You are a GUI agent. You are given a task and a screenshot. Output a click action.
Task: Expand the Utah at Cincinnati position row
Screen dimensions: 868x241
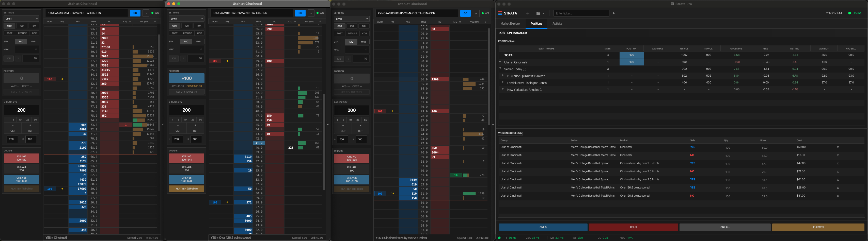coord(501,62)
